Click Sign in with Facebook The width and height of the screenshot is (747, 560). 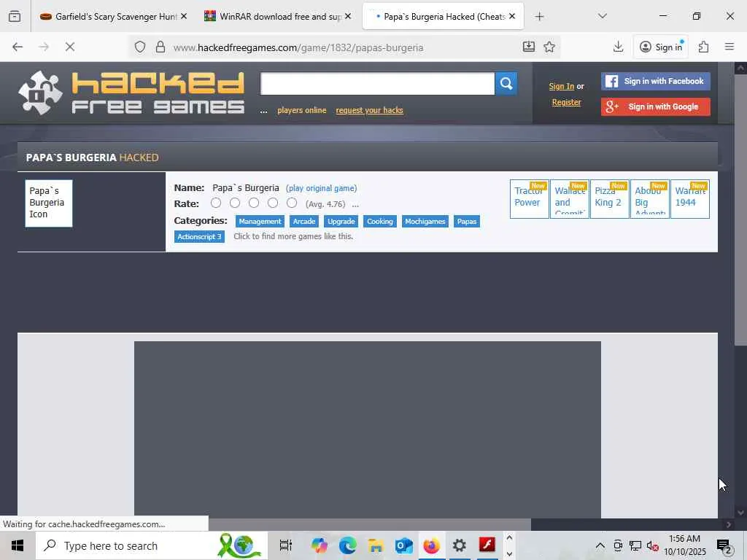point(656,82)
